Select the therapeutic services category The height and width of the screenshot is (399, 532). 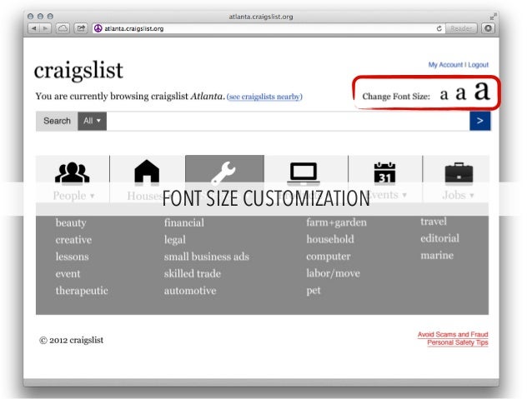82,291
